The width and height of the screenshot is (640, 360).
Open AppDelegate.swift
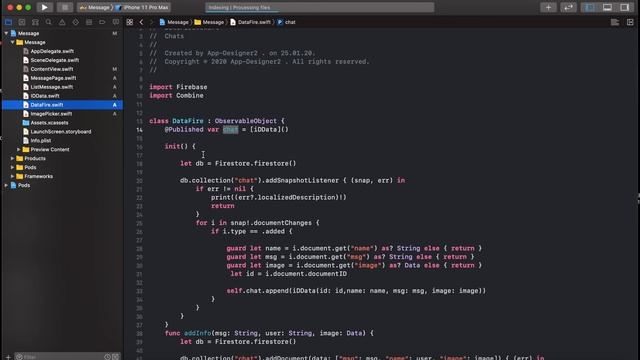[x=52, y=51]
